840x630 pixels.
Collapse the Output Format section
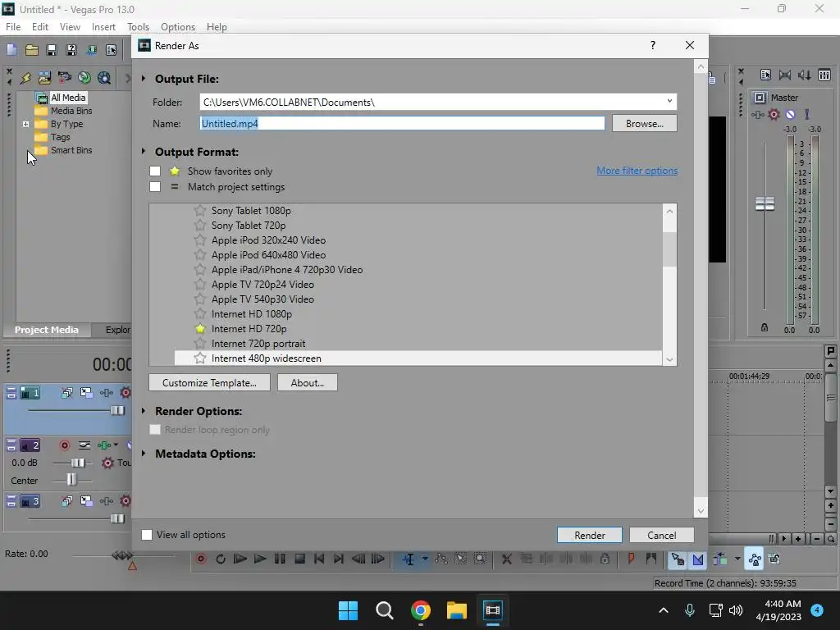144,152
